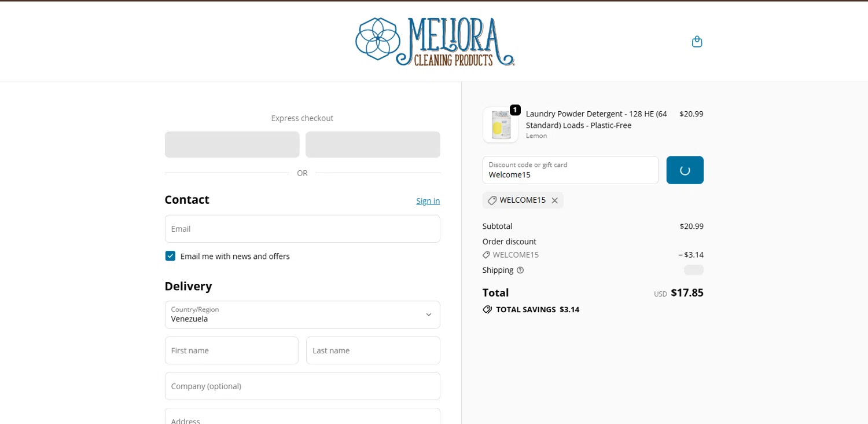The image size is (868, 424).
Task: Focus the Last name field
Action: 373,350
